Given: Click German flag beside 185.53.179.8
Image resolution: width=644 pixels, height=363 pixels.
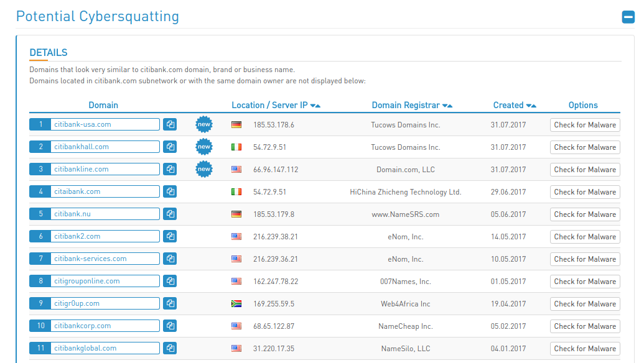Looking at the screenshot, I should [x=236, y=214].
